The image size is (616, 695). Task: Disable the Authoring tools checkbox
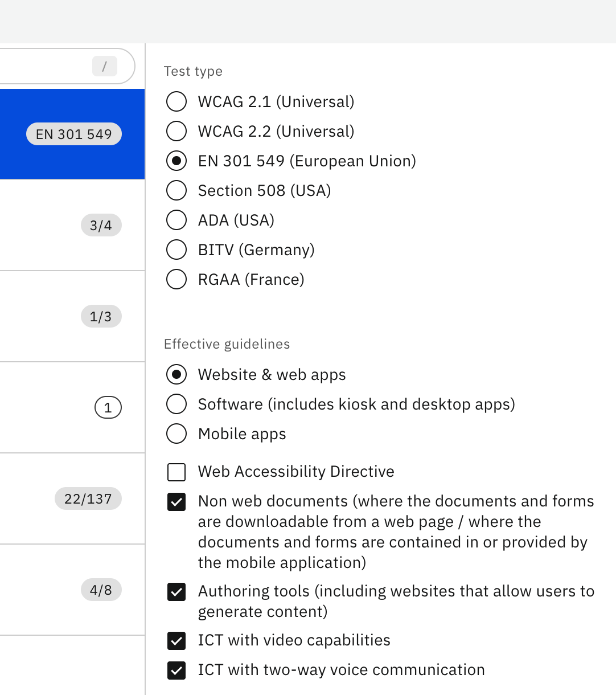[x=176, y=592]
